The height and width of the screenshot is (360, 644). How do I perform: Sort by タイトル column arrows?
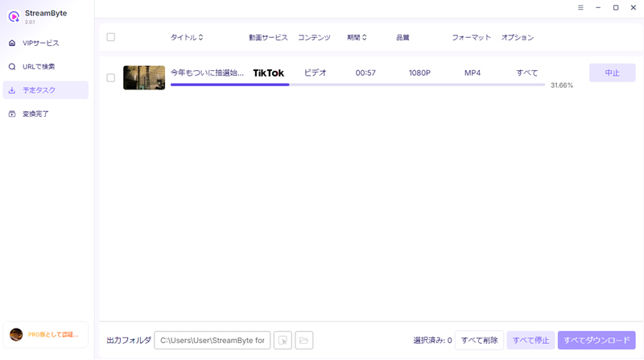point(200,37)
